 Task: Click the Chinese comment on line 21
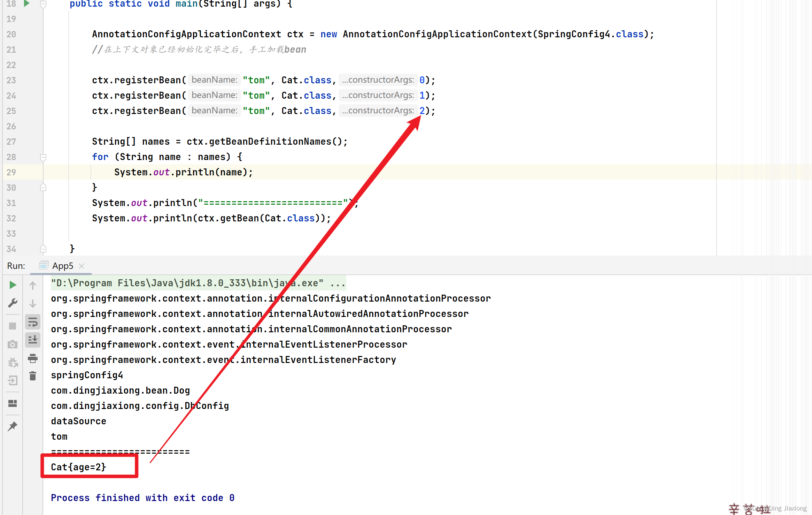tap(199, 50)
